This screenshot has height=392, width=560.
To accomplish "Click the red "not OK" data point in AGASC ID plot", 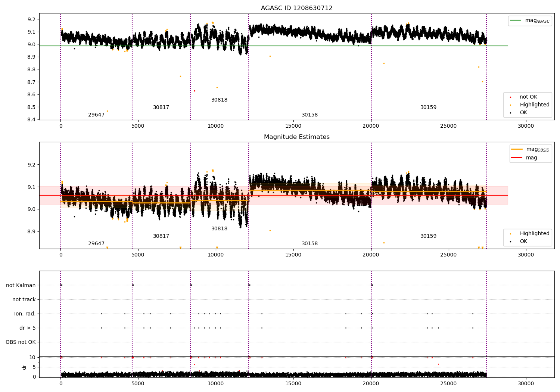I will coord(195,91).
